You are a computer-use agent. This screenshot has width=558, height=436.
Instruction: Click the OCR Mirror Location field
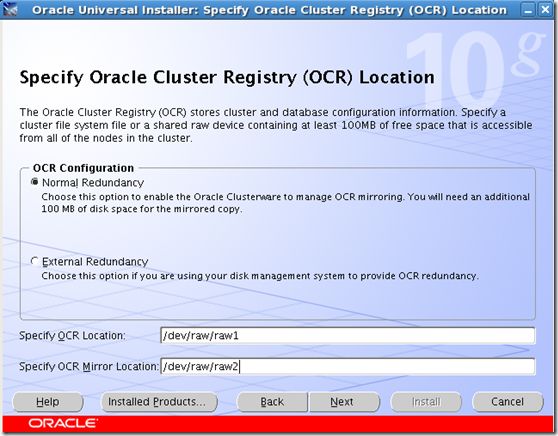coord(347,367)
